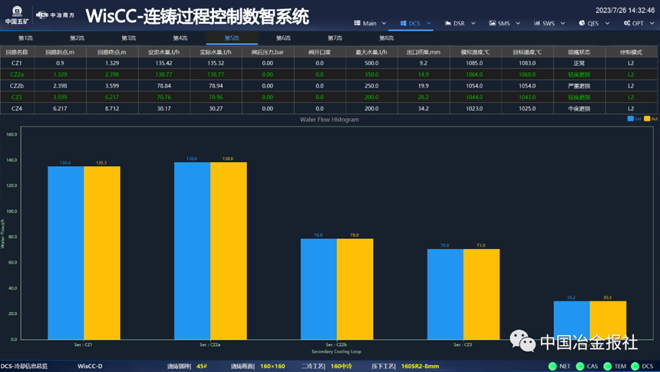This screenshot has width=660, height=372.
Task: Switch to the 第3流 strand tab
Action: (x=129, y=38)
